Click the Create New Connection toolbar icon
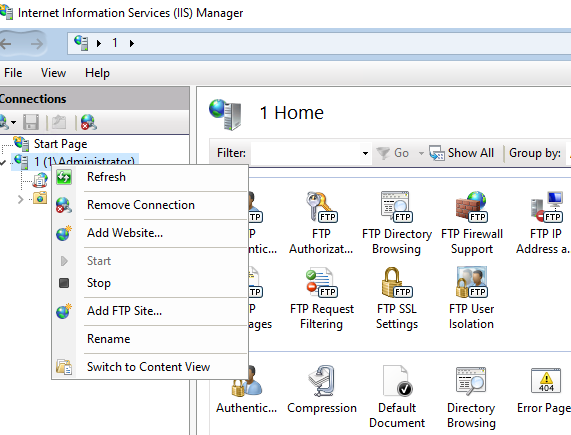Screen dimensions: 571x435 (x=4, y=122)
